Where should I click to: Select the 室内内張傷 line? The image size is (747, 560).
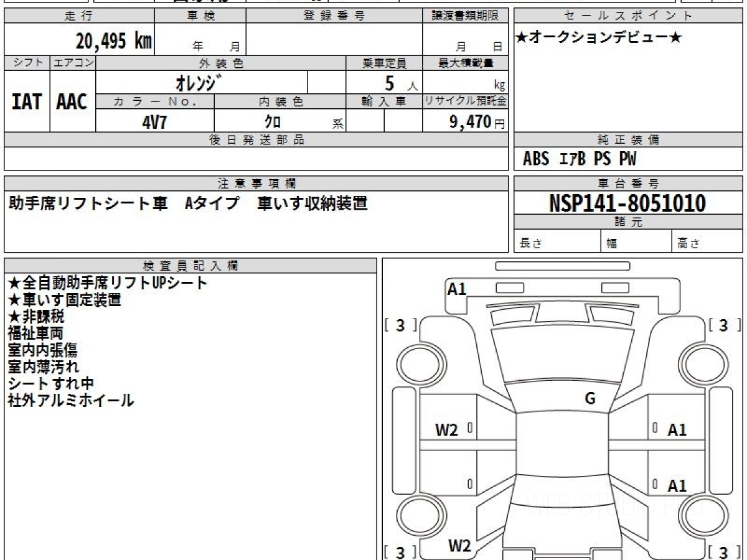click(42, 350)
